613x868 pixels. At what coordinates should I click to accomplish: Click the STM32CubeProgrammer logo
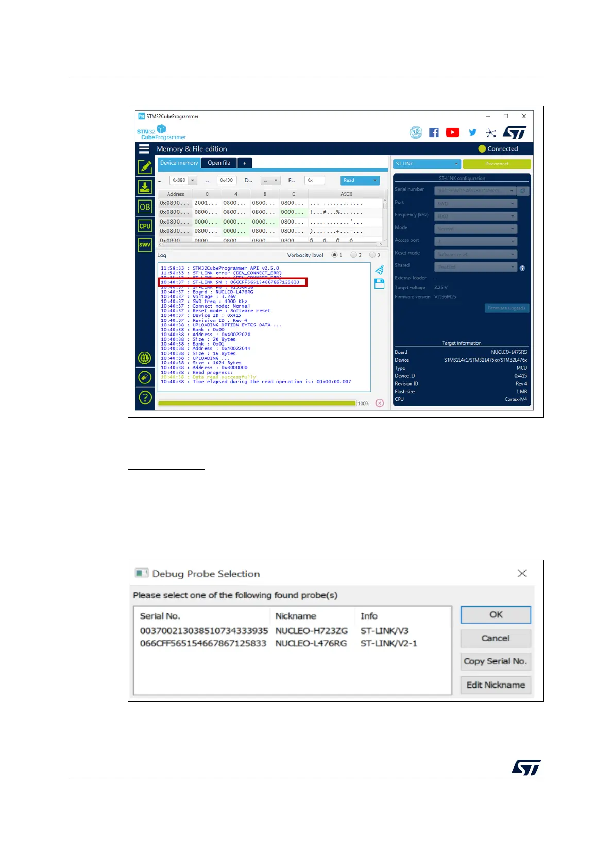coord(161,132)
